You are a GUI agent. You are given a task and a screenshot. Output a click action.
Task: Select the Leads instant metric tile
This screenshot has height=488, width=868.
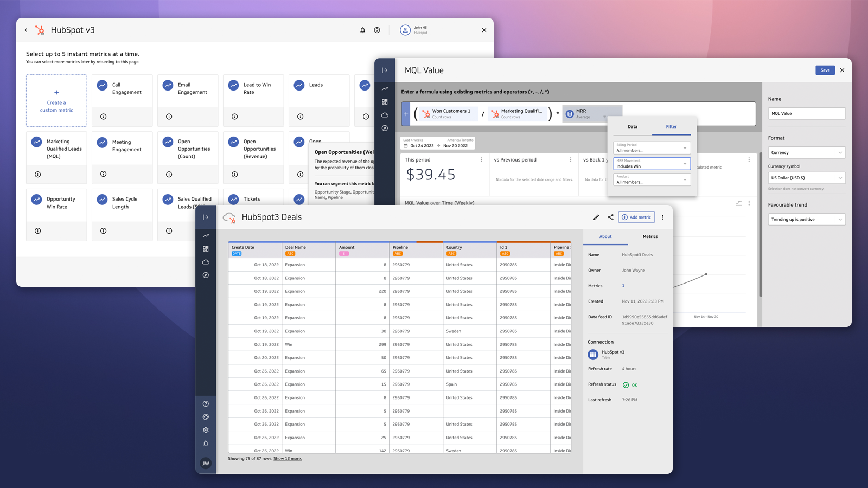point(319,100)
